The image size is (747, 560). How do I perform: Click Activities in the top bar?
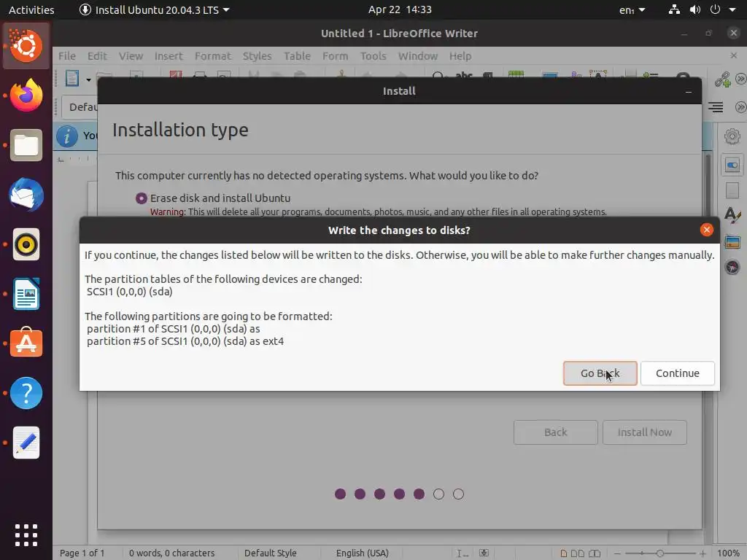pos(31,9)
